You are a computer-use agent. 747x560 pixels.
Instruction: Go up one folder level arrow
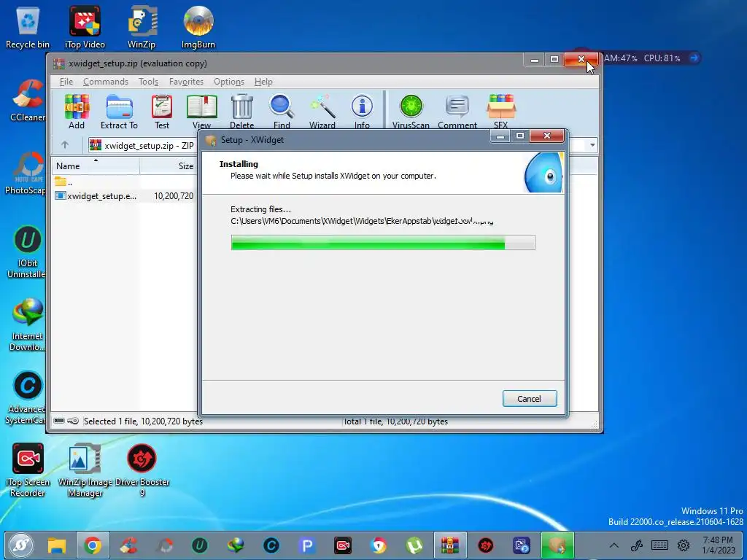coord(65,145)
